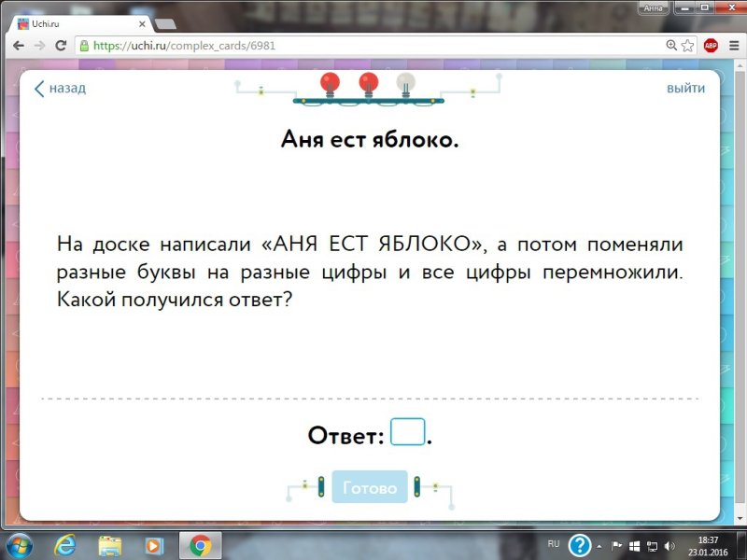Click the browser back arrow icon
The width and height of the screenshot is (747, 560).
(x=19, y=44)
